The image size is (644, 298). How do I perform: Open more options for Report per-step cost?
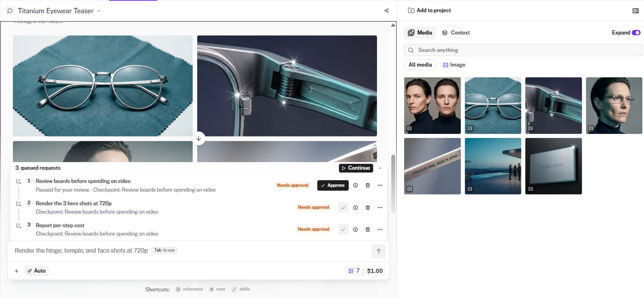pyautogui.click(x=380, y=229)
